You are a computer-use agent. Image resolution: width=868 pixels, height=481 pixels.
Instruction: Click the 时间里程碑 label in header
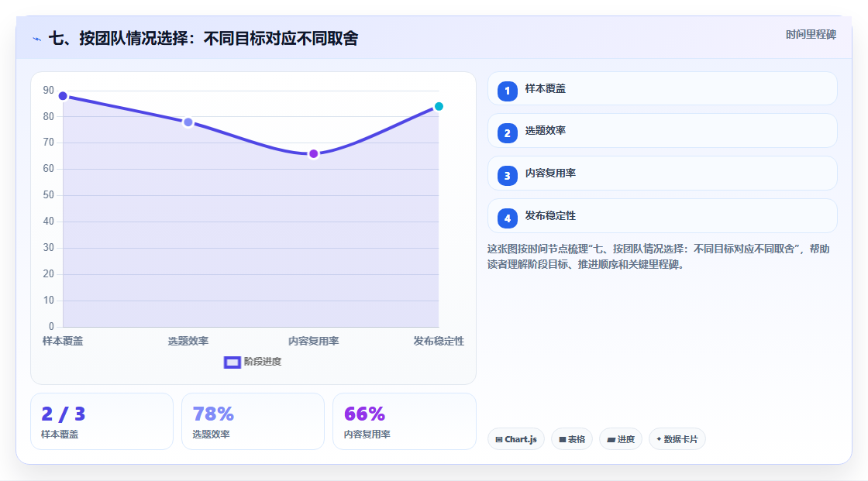click(x=811, y=34)
